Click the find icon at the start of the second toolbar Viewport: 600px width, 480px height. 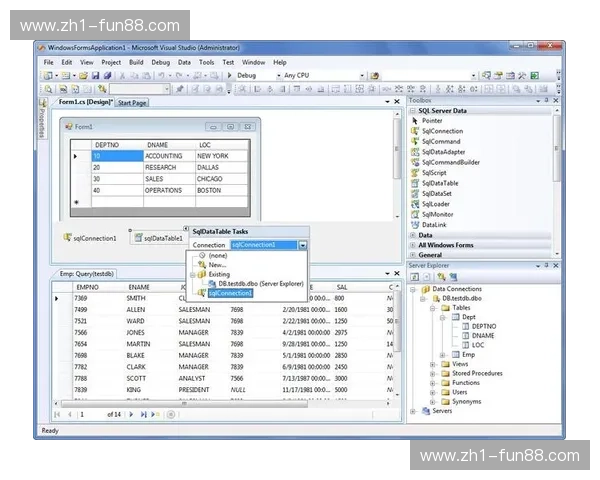point(48,89)
